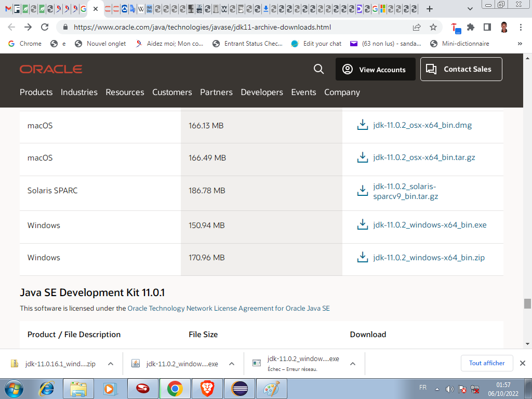This screenshot has width=532, height=399.
Task: Open the Chrome bookmark
Action: (25, 44)
